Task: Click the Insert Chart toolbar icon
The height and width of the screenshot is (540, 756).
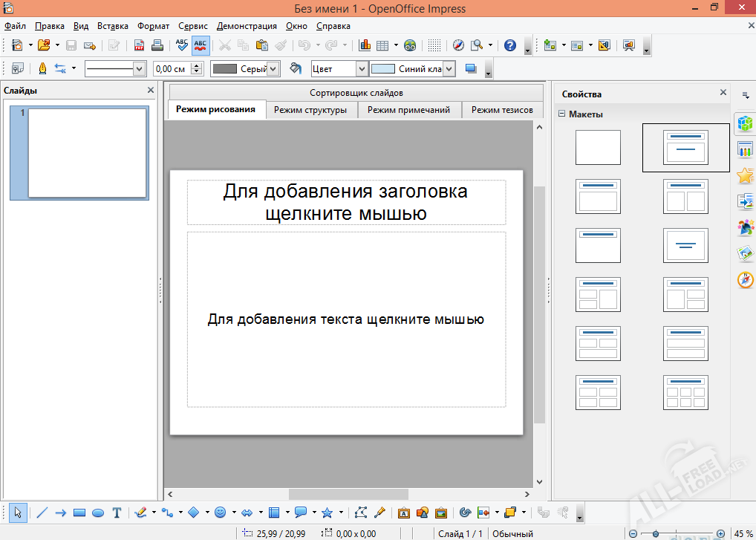Action: pyautogui.click(x=364, y=45)
